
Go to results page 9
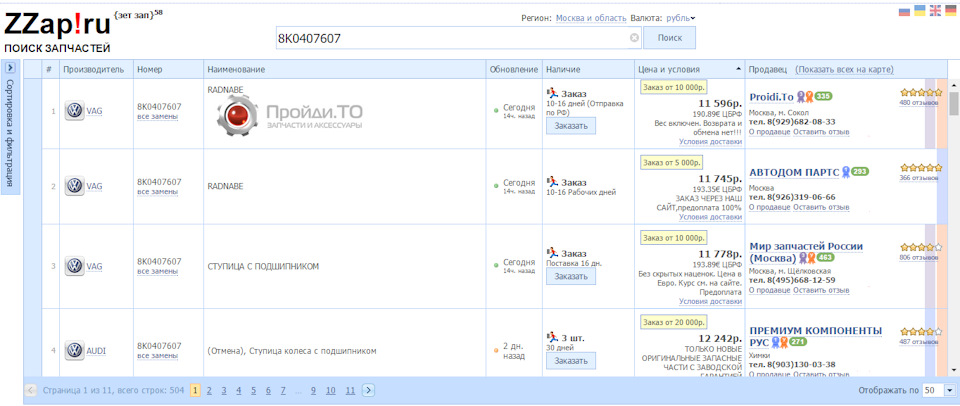(313, 390)
